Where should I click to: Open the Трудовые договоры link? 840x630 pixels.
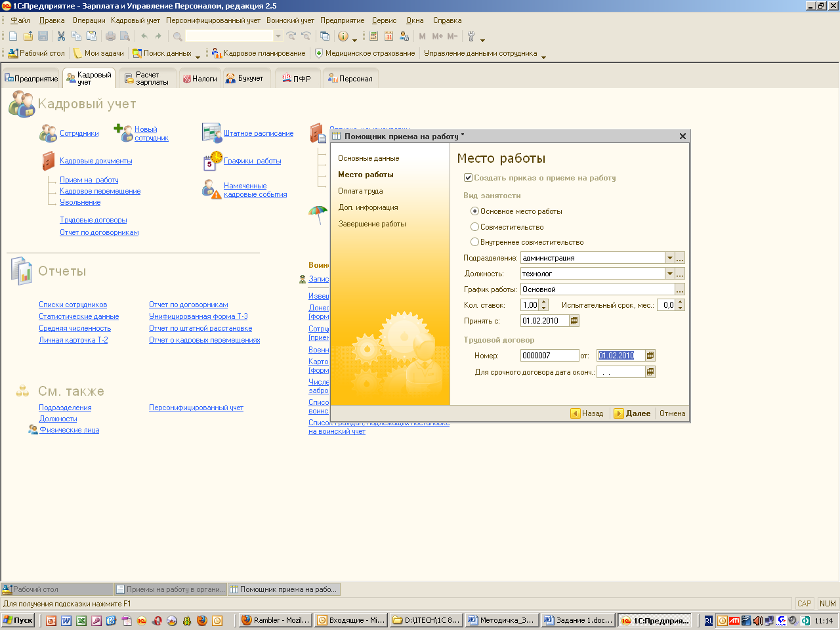(93, 220)
